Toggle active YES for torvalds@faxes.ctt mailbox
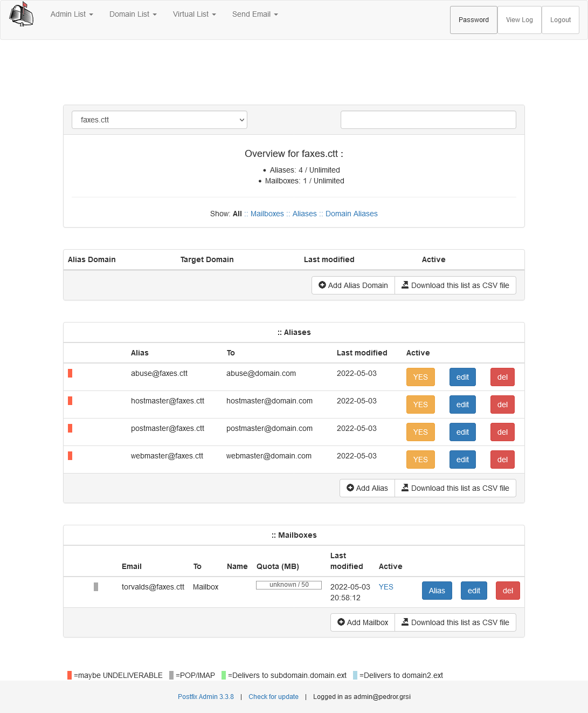Viewport: 588px width, 713px height. (x=386, y=587)
